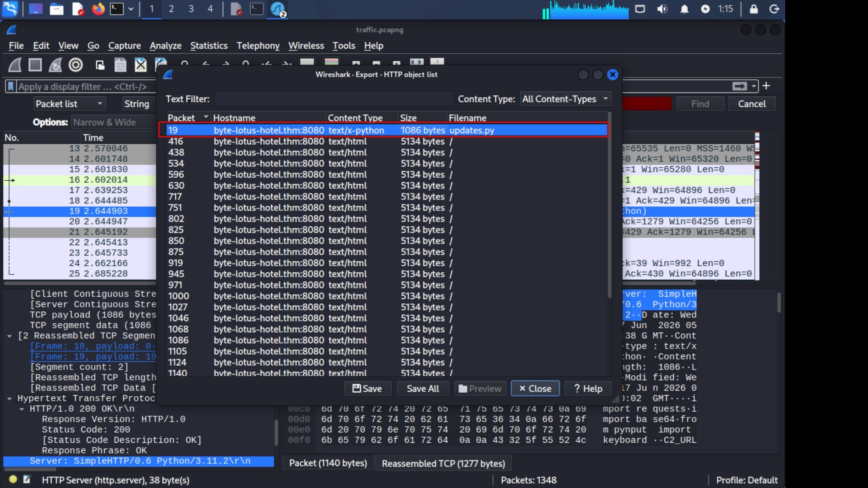This screenshot has width=868, height=488.
Task: Select the packet 416 object row
Action: click(x=387, y=142)
